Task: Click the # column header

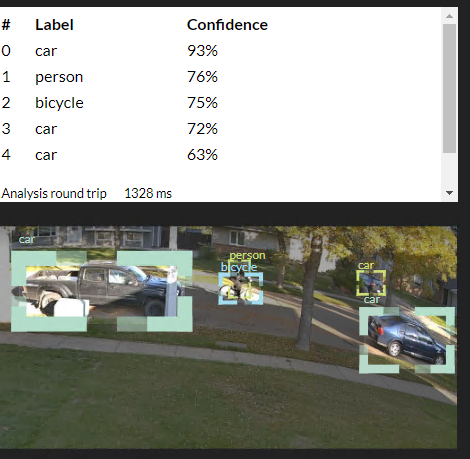Action: [x=6, y=25]
